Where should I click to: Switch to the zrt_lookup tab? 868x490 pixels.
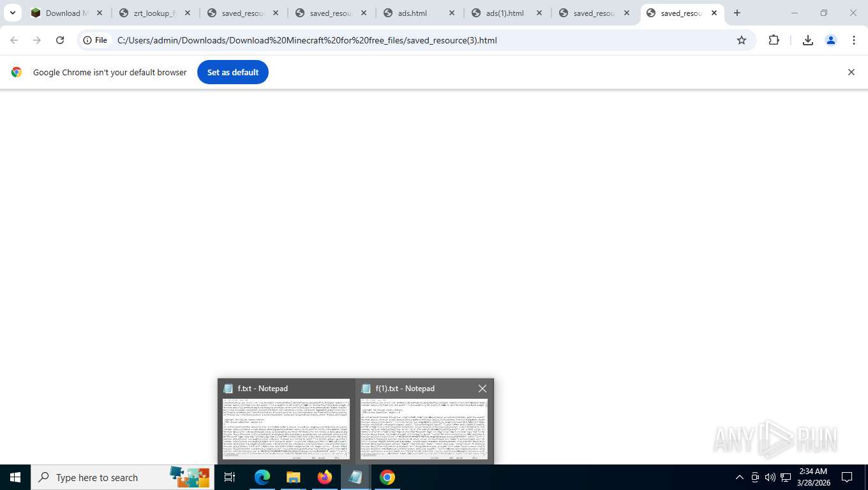point(155,13)
